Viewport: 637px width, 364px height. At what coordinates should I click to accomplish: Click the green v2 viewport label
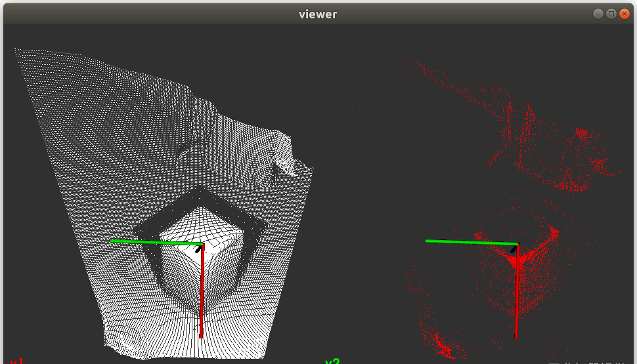pyautogui.click(x=332, y=361)
